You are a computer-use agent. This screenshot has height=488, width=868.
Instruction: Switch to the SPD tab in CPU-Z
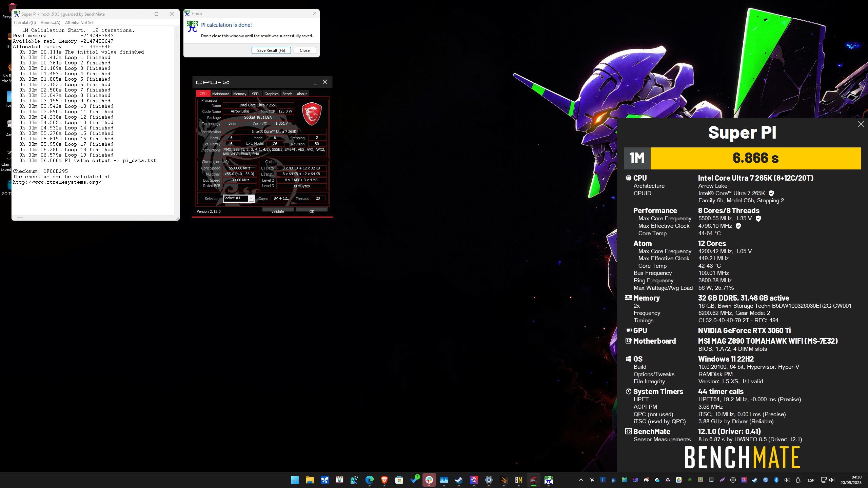coord(255,94)
